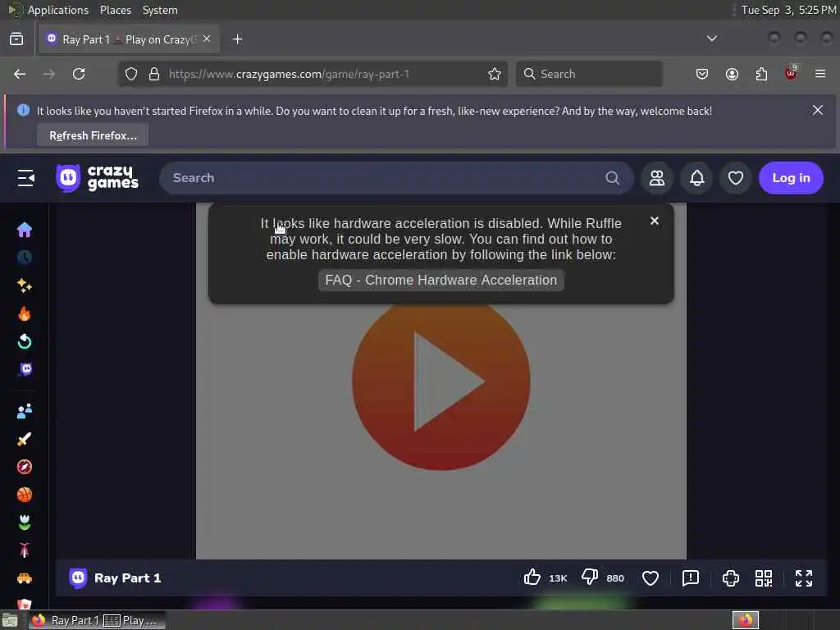
Task: Report a bug with the exclamation speech icon
Action: pyautogui.click(x=691, y=578)
